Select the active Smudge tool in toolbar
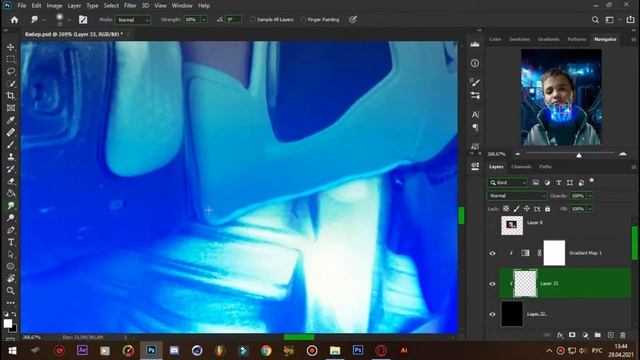 11,206
